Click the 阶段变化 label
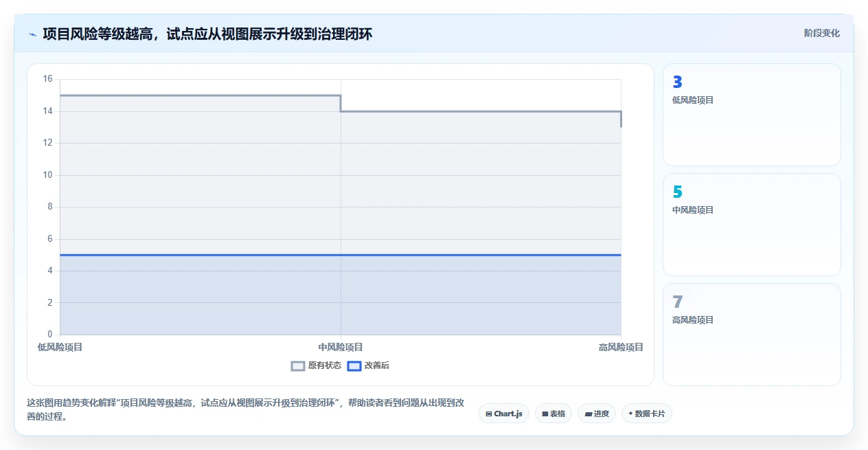The image size is (868, 450). [x=821, y=33]
